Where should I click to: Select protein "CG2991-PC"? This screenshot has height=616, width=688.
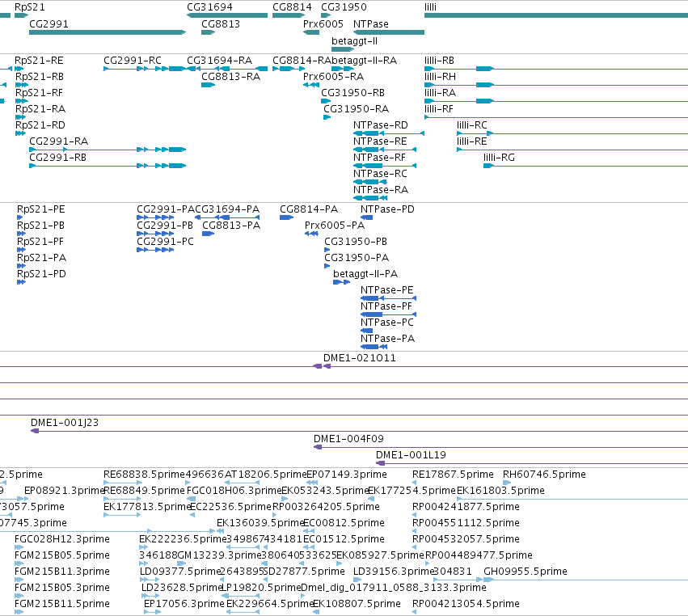[166, 242]
